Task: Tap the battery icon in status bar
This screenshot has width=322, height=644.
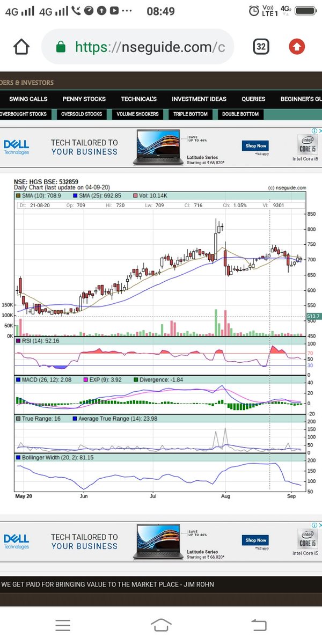Action: 304,11
